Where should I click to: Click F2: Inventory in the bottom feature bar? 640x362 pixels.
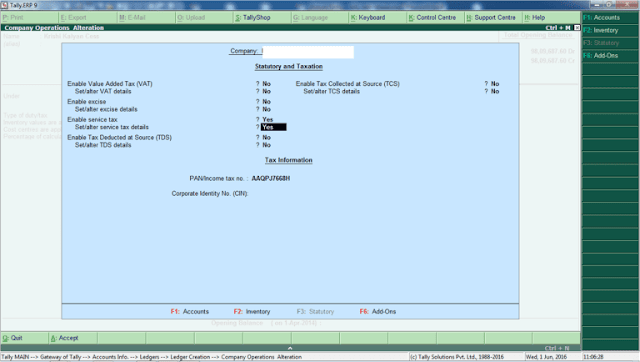pyautogui.click(x=252, y=311)
